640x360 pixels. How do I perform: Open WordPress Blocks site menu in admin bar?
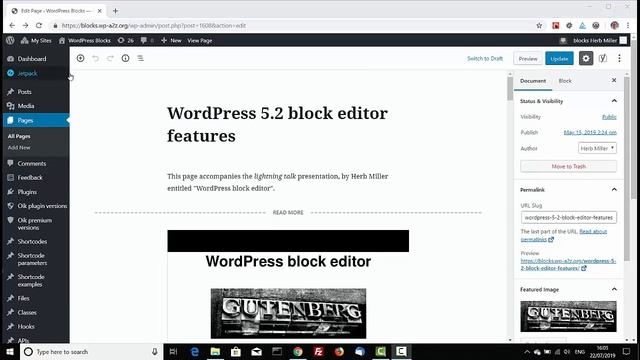coord(85,40)
